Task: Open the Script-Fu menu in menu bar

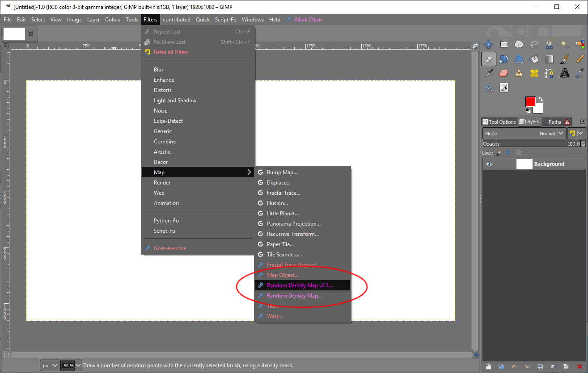Action: (x=226, y=20)
